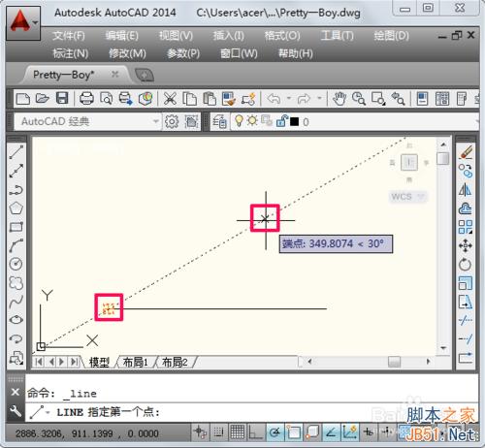Select the Spline tool

pos(16,302)
